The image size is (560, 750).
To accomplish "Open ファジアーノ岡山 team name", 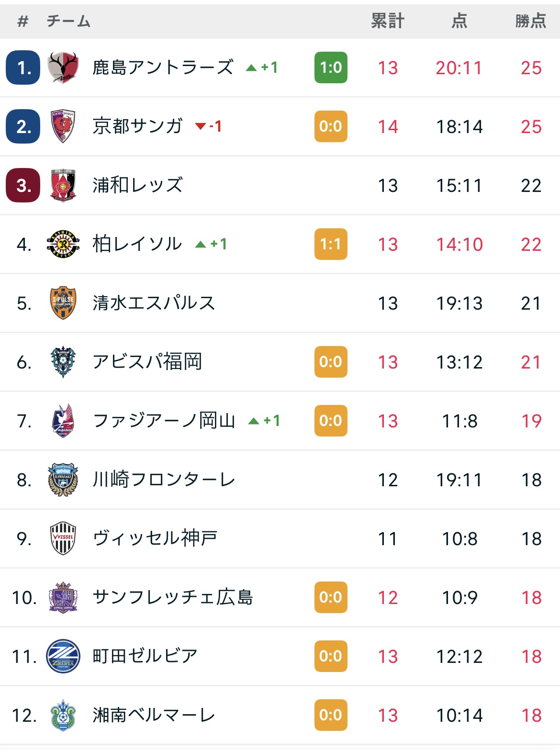I will (x=164, y=421).
